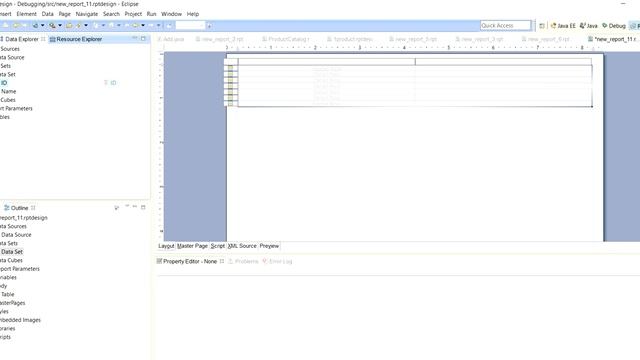This screenshot has width=640, height=360.
Task: Select Embedded Images in Outline
Action: click(x=20, y=320)
